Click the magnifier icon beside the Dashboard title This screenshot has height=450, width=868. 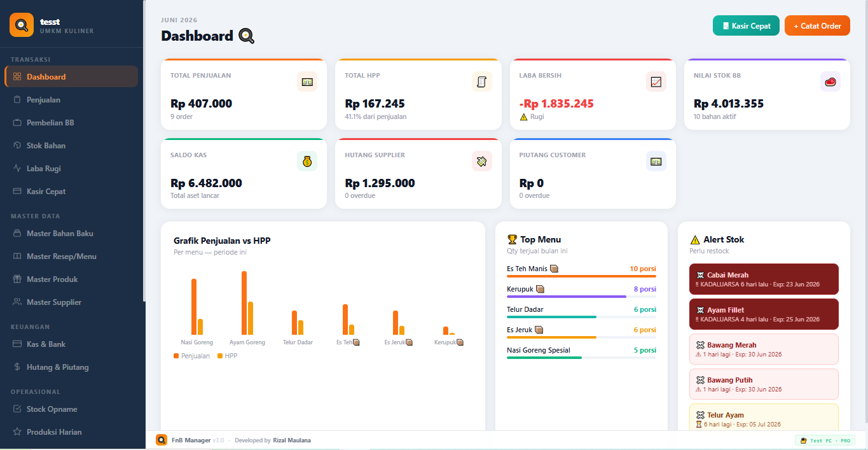coord(246,36)
